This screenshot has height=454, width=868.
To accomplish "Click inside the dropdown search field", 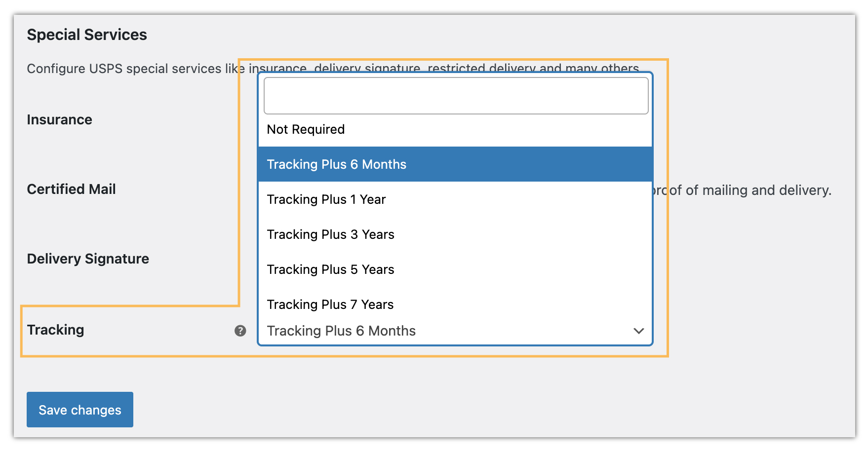I will pos(455,95).
